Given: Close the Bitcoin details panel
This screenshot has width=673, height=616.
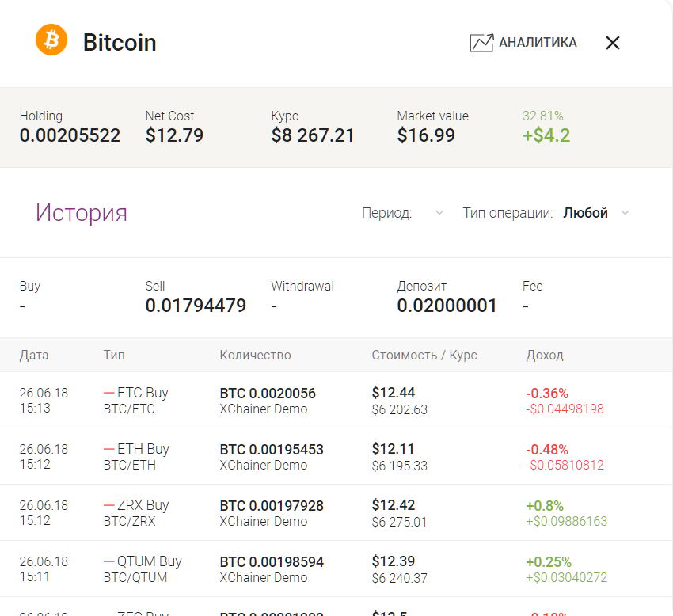Looking at the screenshot, I should click(x=612, y=43).
